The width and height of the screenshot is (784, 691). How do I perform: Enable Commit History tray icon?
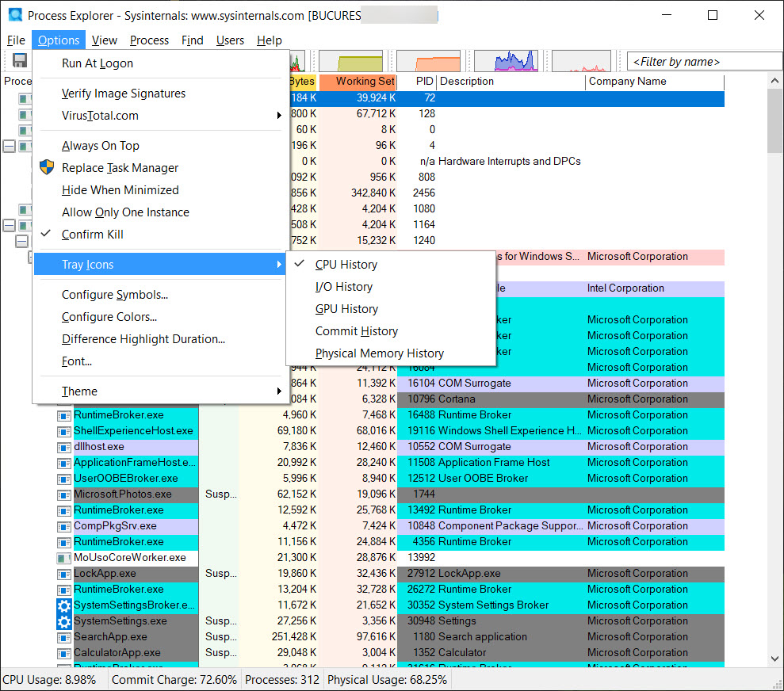tap(391, 330)
